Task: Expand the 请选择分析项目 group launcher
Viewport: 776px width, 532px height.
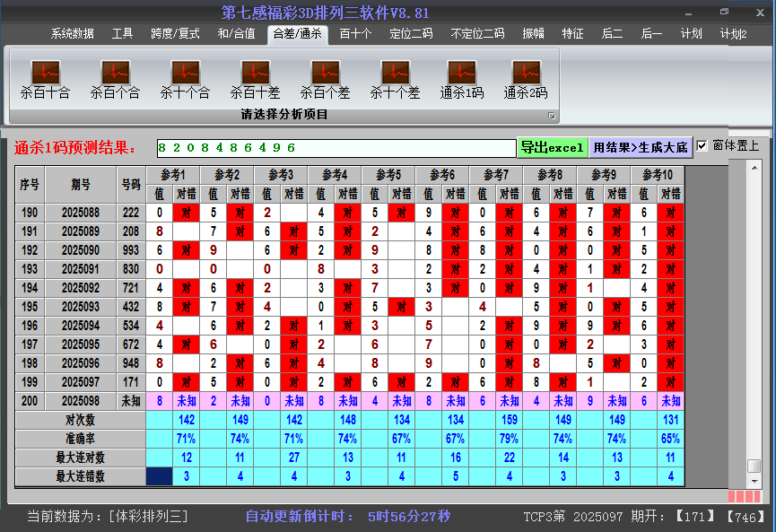Action: (x=552, y=116)
